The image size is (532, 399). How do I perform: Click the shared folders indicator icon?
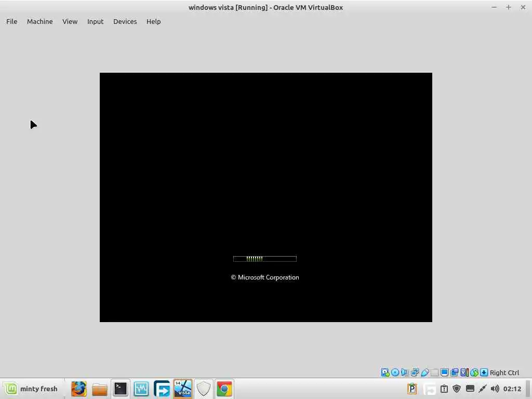point(435,373)
